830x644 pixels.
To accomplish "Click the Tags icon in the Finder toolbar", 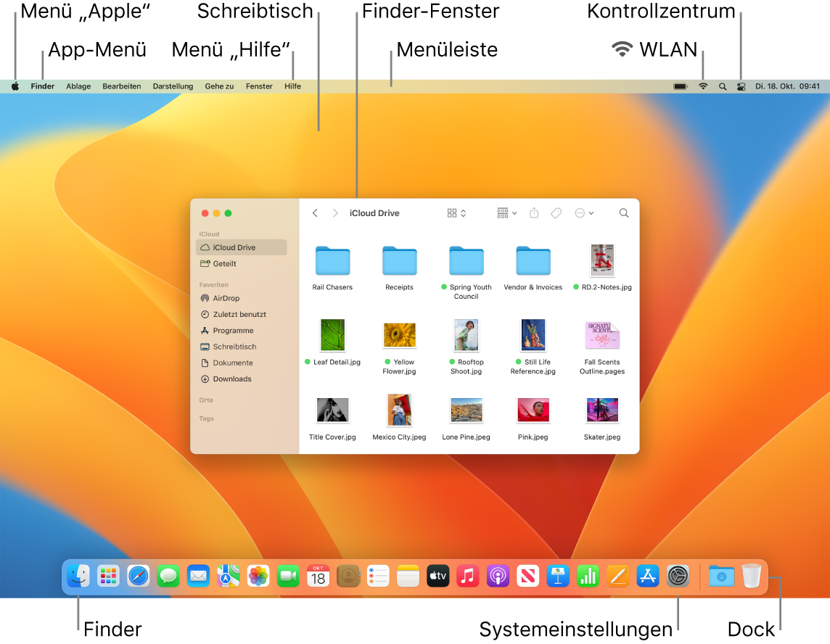I will pos(556,212).
